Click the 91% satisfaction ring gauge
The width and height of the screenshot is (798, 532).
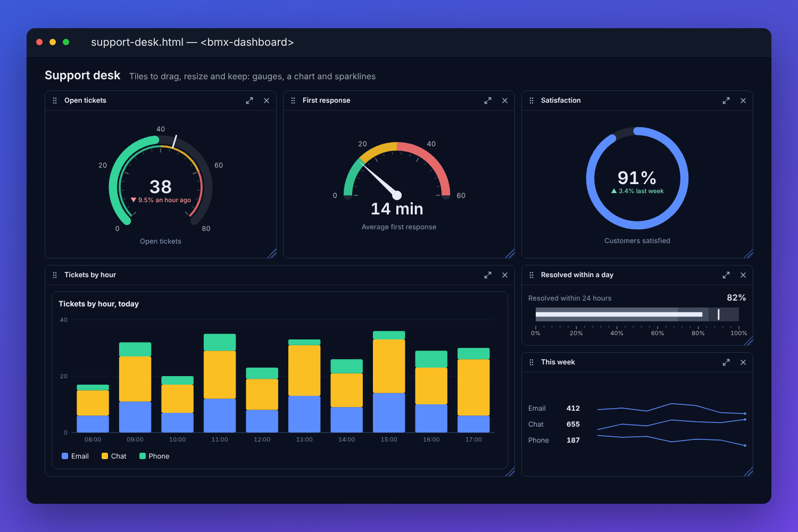pyautogui.click(x=637, y=178)
